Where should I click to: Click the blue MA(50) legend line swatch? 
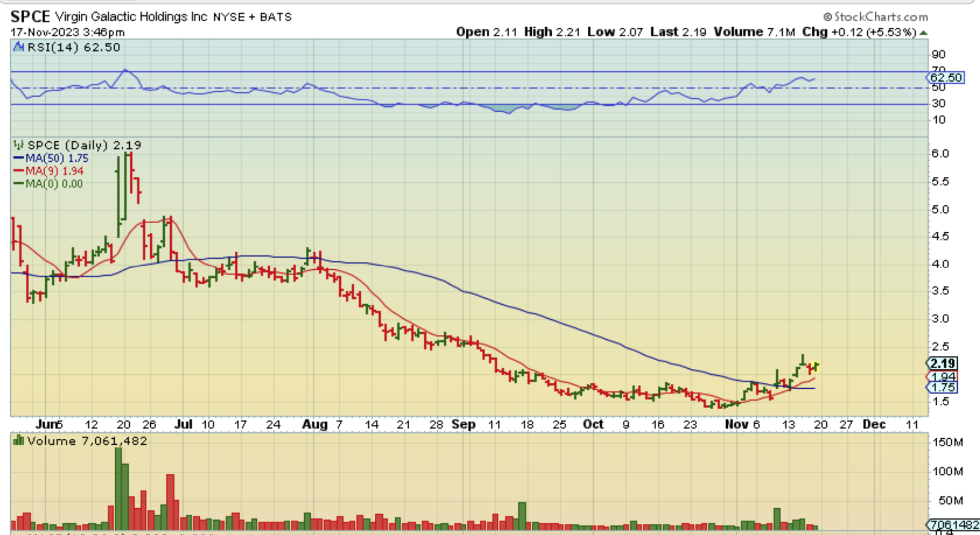pos(18,158)
